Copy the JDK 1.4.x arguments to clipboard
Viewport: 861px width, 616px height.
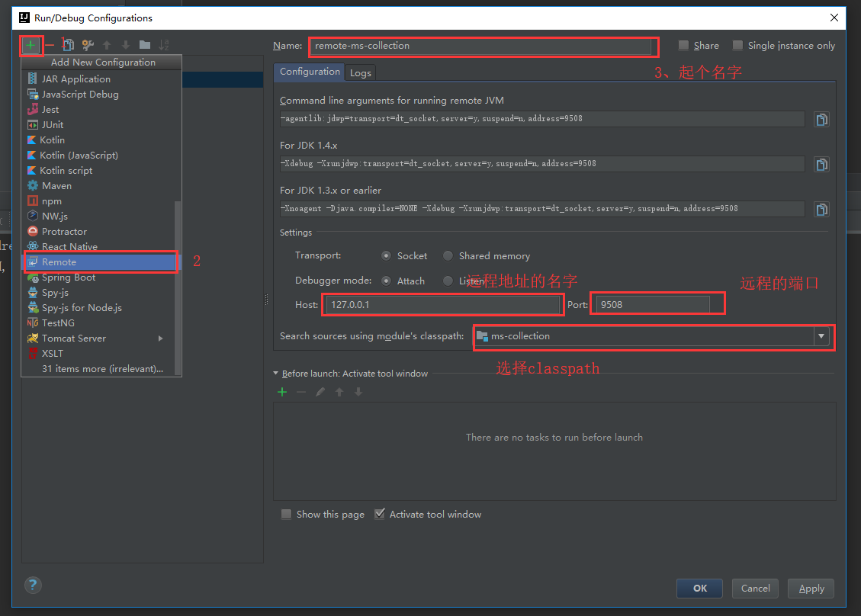point(821,163)
